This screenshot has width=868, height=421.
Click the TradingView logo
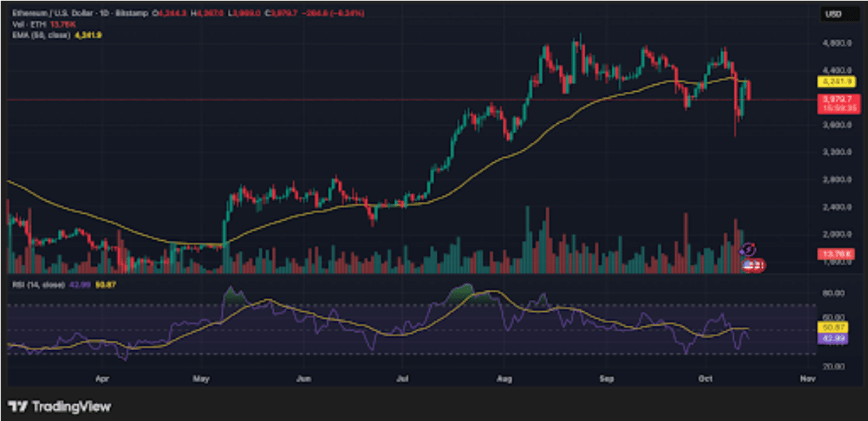(59, 406)
